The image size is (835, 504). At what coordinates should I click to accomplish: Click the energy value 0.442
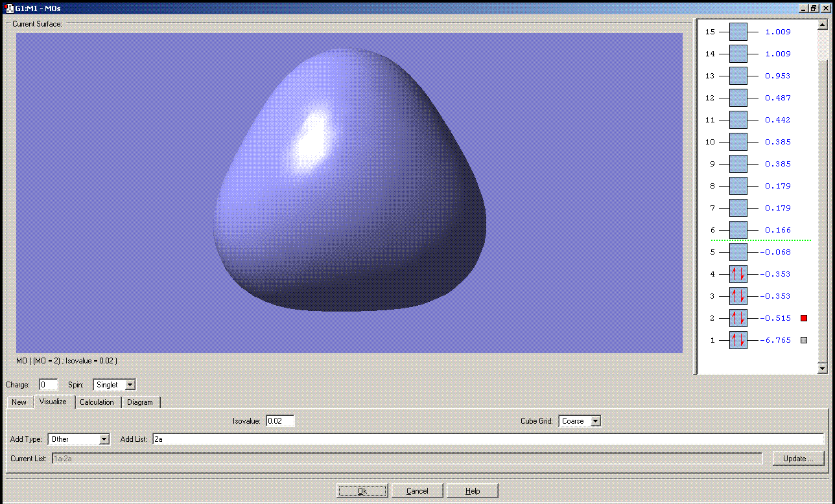[x=778, y=120]
